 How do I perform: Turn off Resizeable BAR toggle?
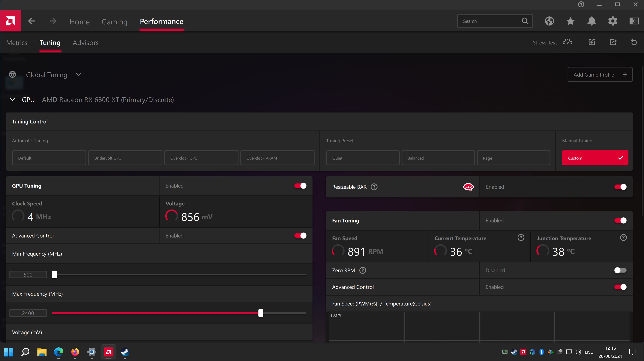(620, 187)
